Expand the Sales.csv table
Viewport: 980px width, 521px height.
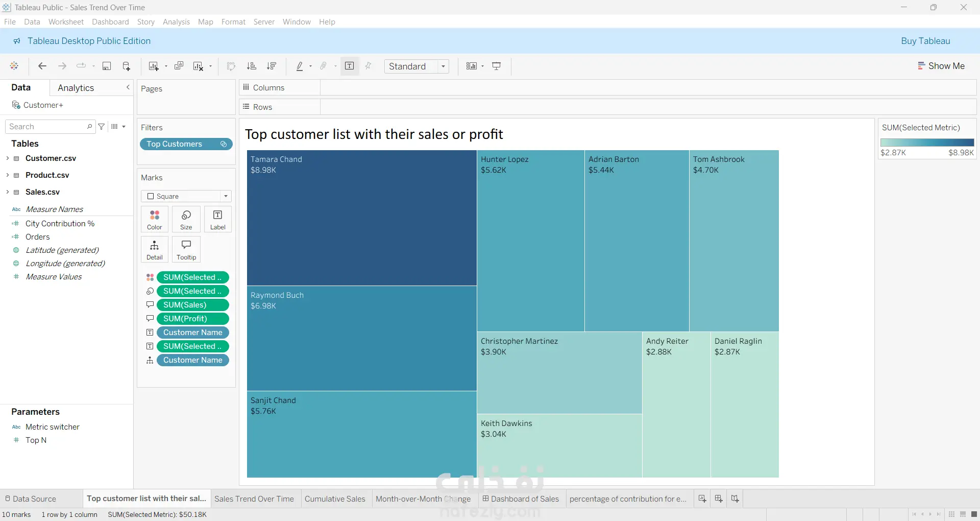(x=7, y=192)
